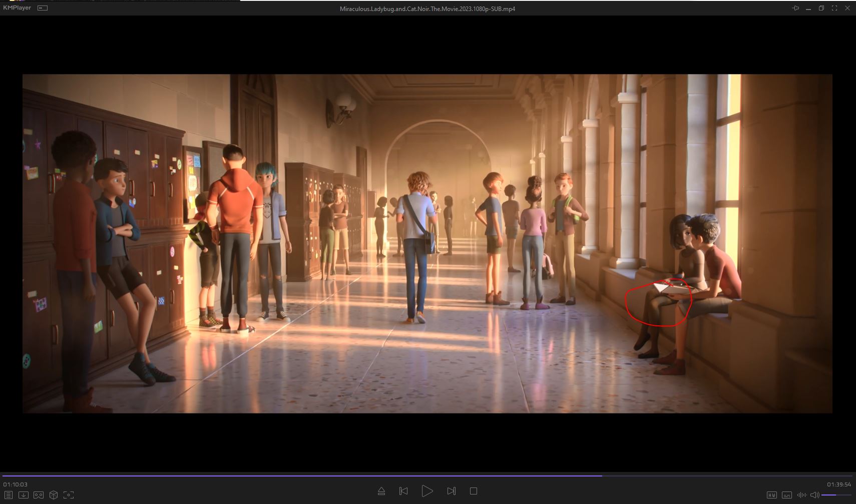Skip to the next track
This screenshot has height=504, width=856.
coord(451,491)
